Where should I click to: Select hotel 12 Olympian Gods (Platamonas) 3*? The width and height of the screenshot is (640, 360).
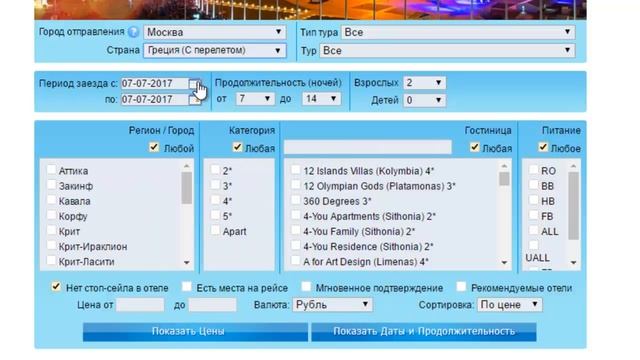[296, 184]
